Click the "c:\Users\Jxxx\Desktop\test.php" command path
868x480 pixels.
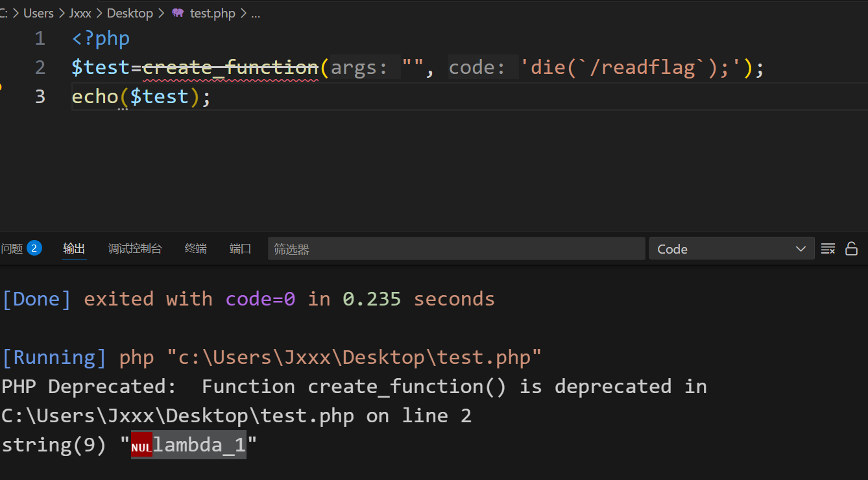354,357
